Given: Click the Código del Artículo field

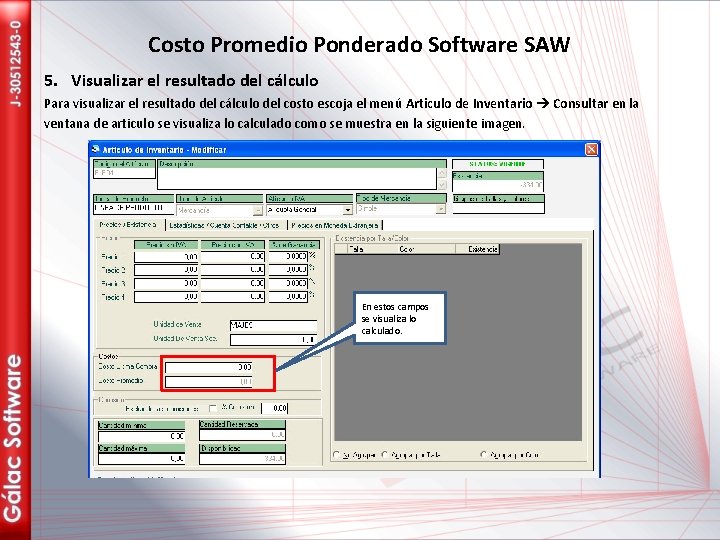Looking at the screenshot, I should pyautogui.click(x=124, y=173).
